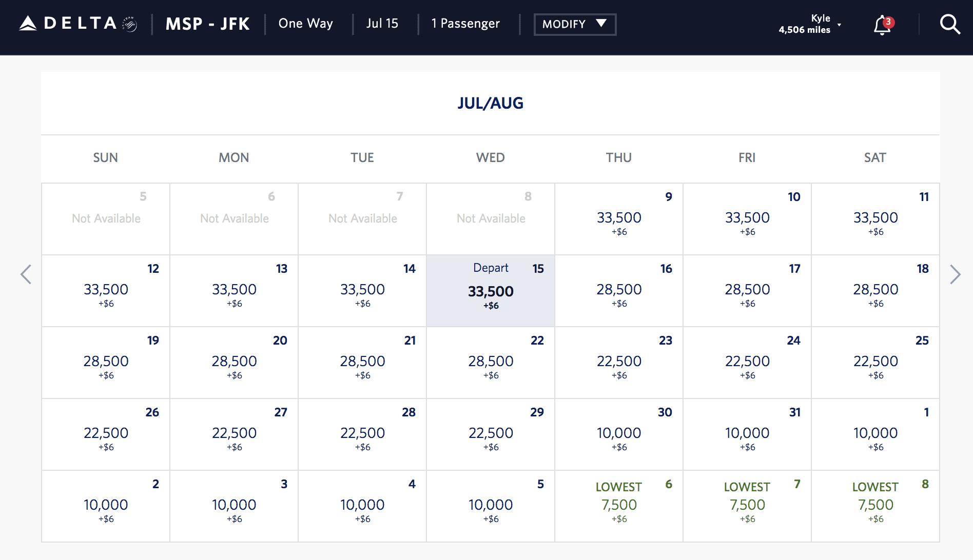The image size is (973, 560).
Task: Open the MODIFY search panel
Action: 575,24
